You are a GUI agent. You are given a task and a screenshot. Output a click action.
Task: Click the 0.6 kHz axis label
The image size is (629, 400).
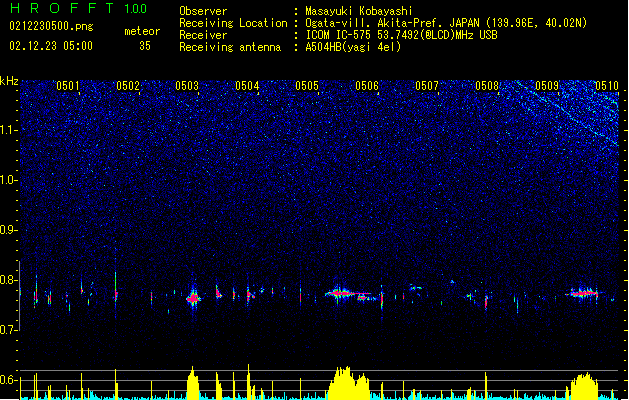click(9, 380)
